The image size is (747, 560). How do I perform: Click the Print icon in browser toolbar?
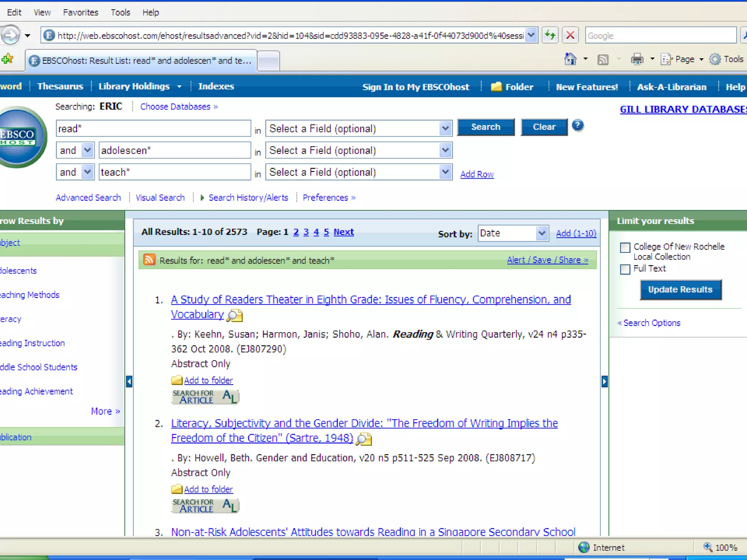[x=637, y=59]
